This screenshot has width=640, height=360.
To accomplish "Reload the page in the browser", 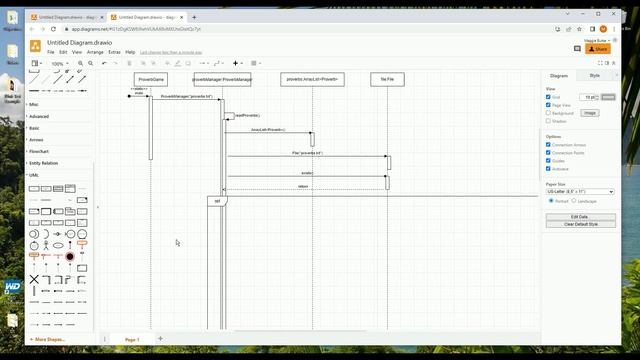I will (x=53, y=29).
